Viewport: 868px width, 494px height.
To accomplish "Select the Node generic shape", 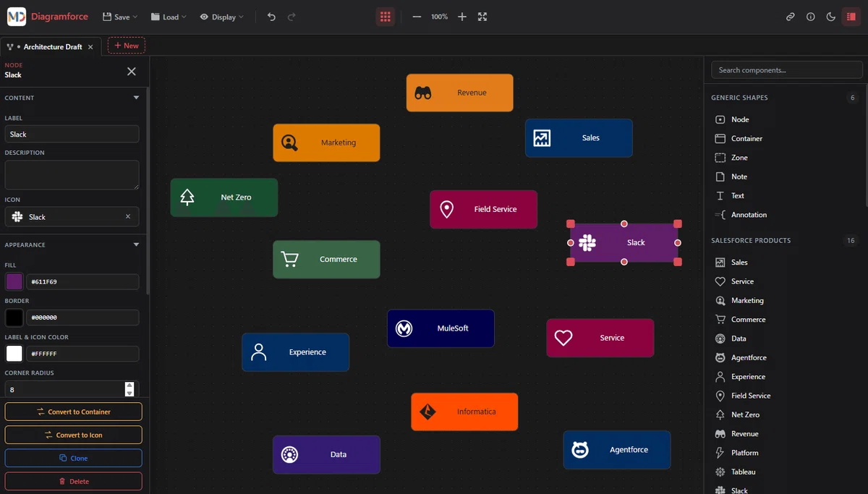I will tap(787, 119).
